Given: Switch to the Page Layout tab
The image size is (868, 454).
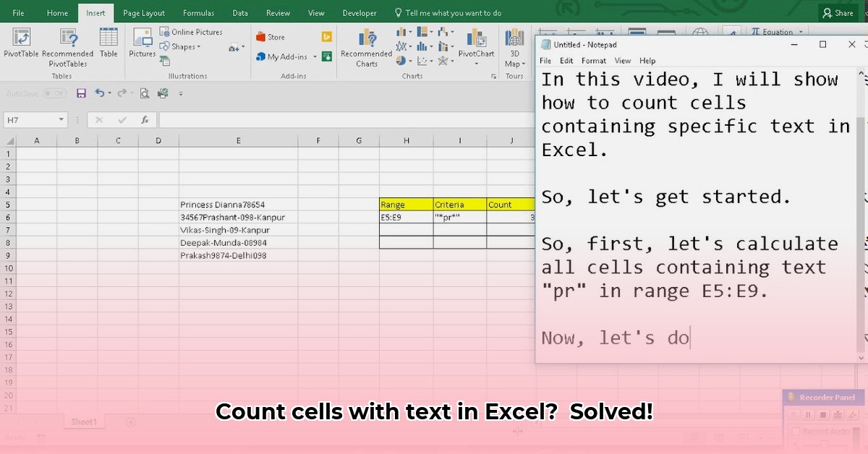Looking at the screenshot, I should (x=144, y=13).
